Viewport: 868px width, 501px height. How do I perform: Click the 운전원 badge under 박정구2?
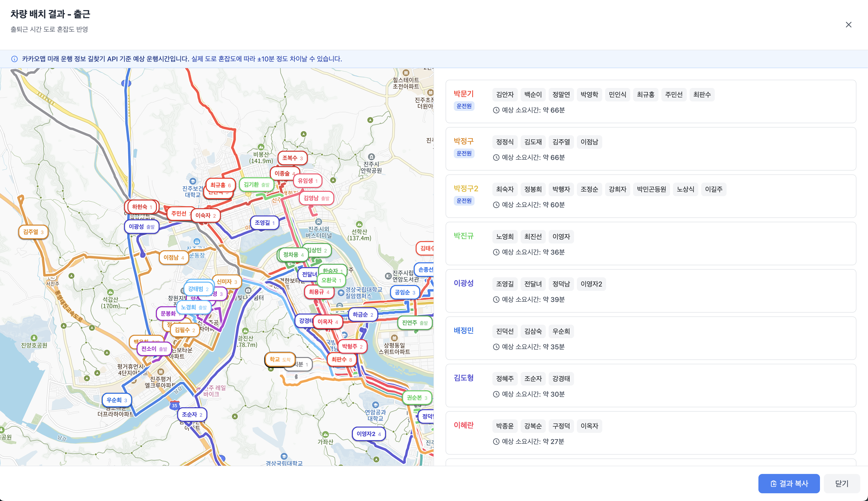click(x=464, y=200)
